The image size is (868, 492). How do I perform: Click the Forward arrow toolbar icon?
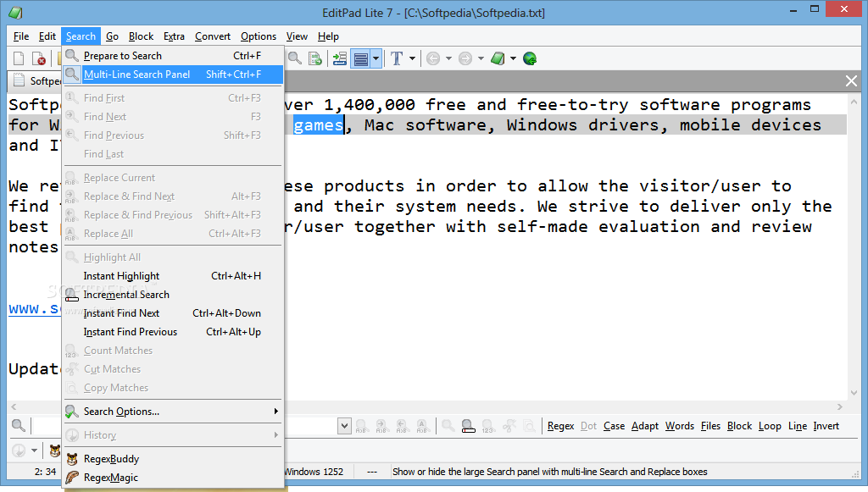tap(465, 58)
